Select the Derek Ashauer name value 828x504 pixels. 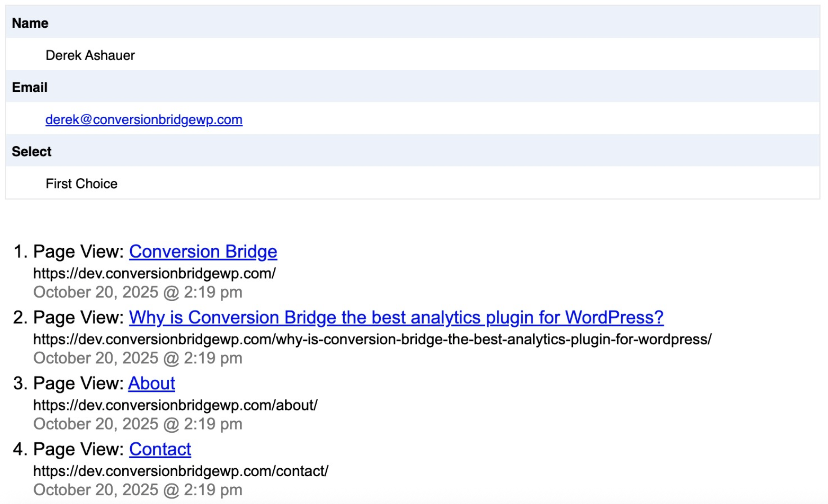pyautogui.click(x=90, y=55)
